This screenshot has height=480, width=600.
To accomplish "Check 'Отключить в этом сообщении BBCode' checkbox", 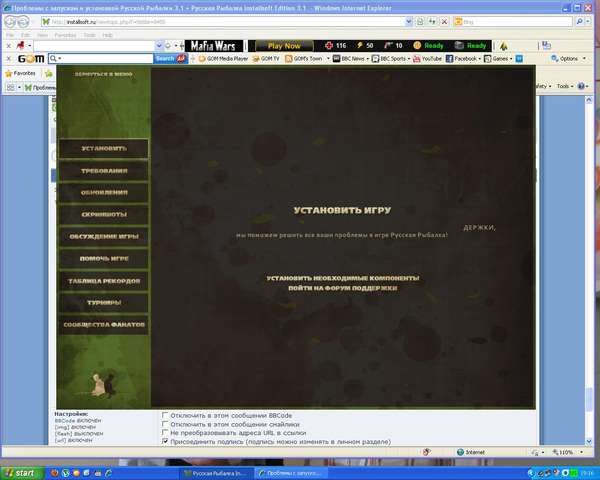I will point(166,414).
